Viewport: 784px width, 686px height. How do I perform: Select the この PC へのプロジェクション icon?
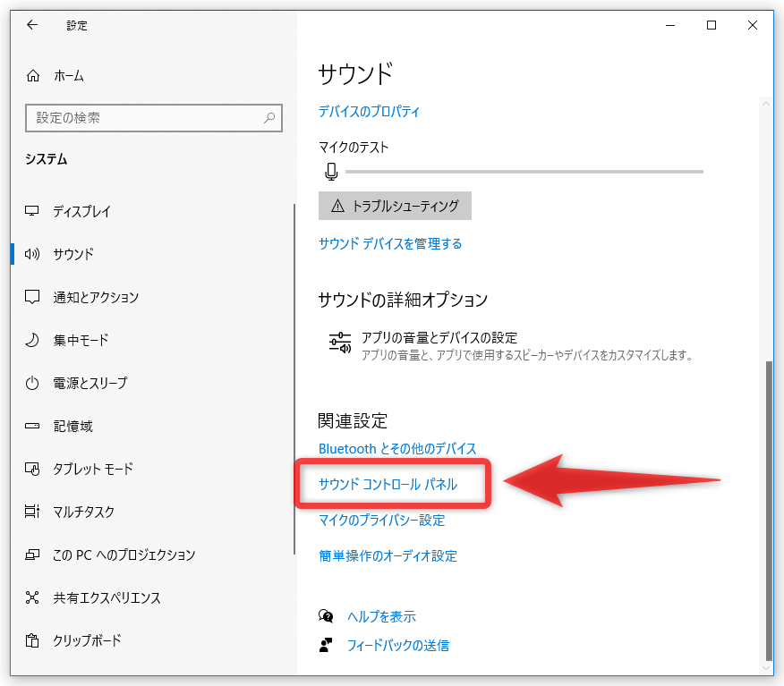pyautogui.click(x=32, y=555)
